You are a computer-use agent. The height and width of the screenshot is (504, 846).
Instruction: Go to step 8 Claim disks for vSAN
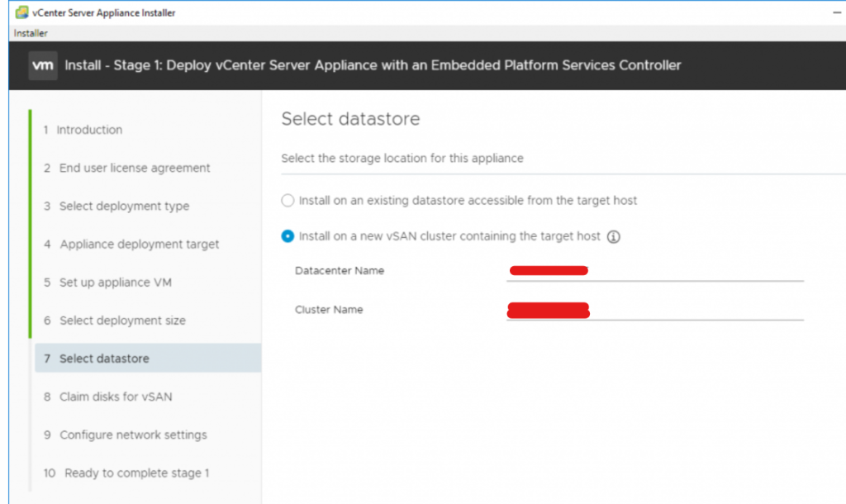(x=108, y=397)
